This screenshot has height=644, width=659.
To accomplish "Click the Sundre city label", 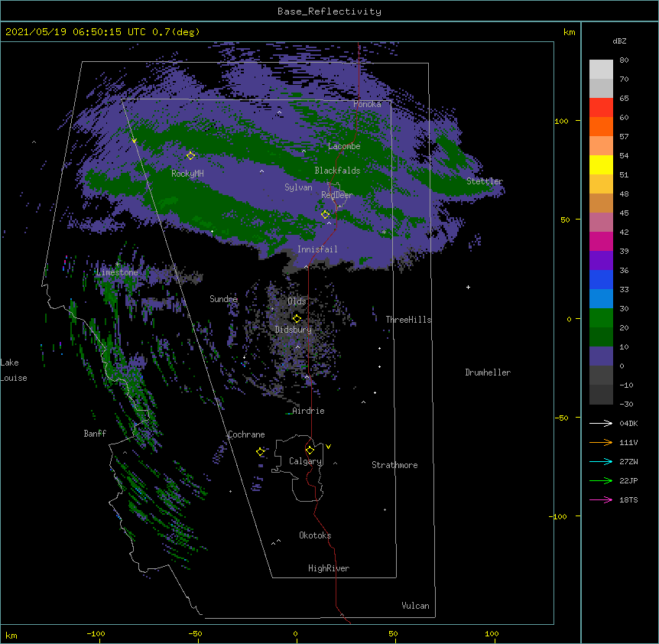I will coord(223,299).
